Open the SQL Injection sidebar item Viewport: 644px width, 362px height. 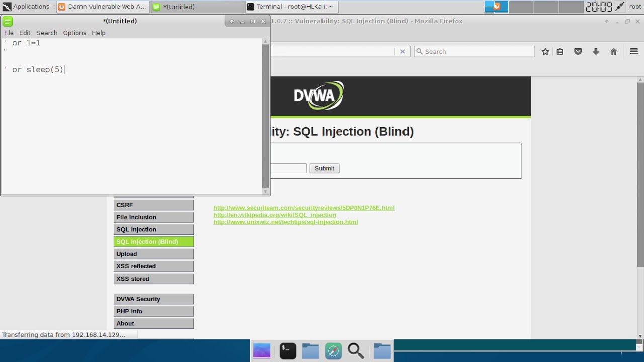[153, 229]
